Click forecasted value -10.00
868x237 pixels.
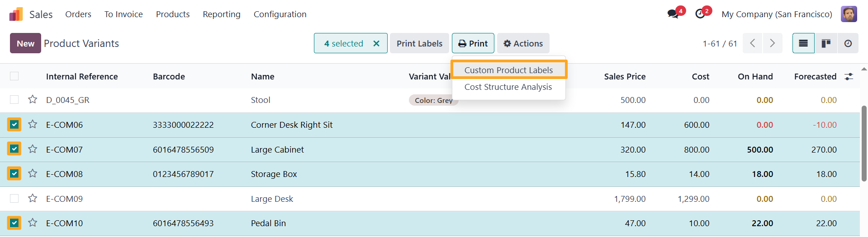pos(825,125)
